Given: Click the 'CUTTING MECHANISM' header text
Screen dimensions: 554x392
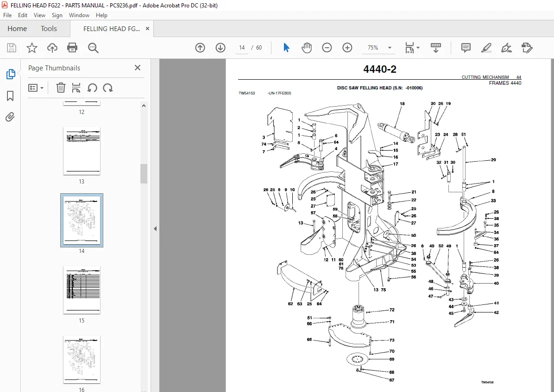Looking at the screenshot, I should [485, 77].
